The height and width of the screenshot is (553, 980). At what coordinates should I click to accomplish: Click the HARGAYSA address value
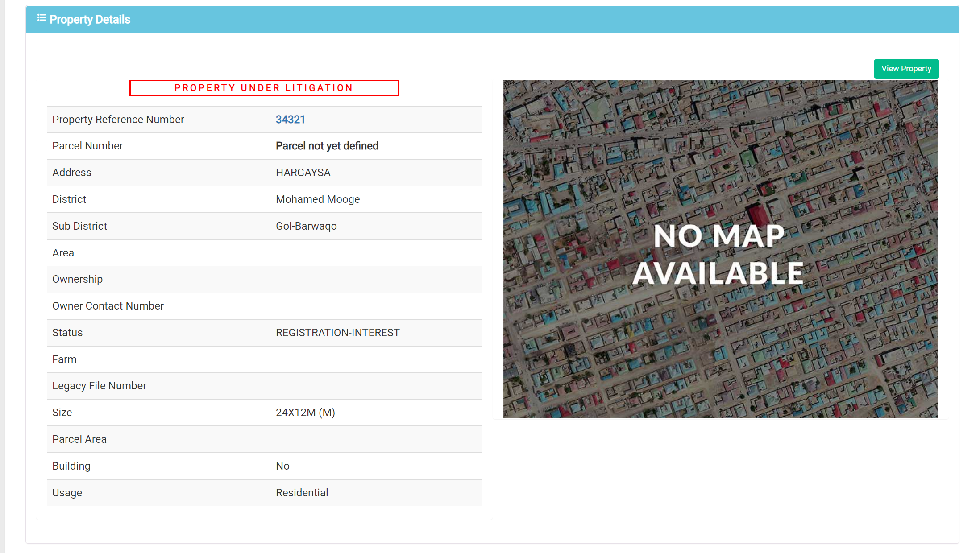tap(303, 173)
